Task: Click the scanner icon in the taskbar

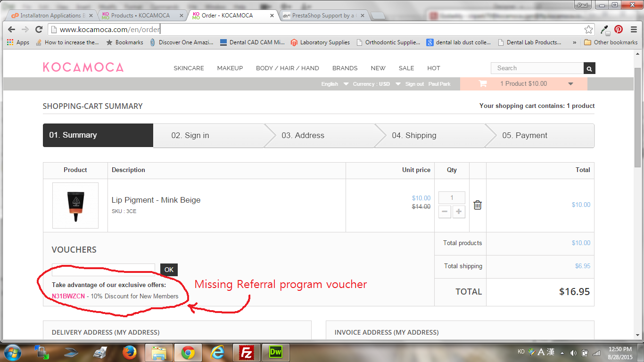Action: point(71,353)
